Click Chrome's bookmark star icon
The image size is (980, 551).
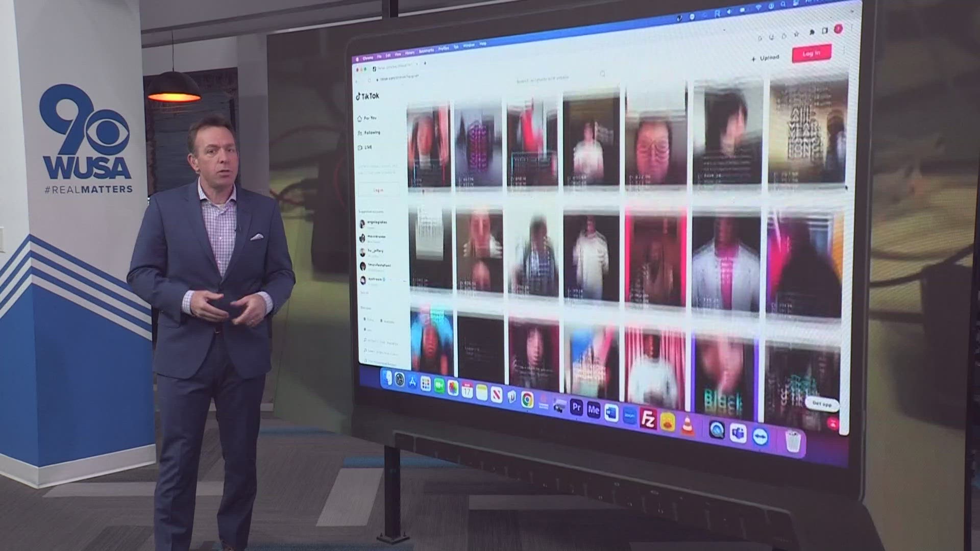(x=796, y=35)
